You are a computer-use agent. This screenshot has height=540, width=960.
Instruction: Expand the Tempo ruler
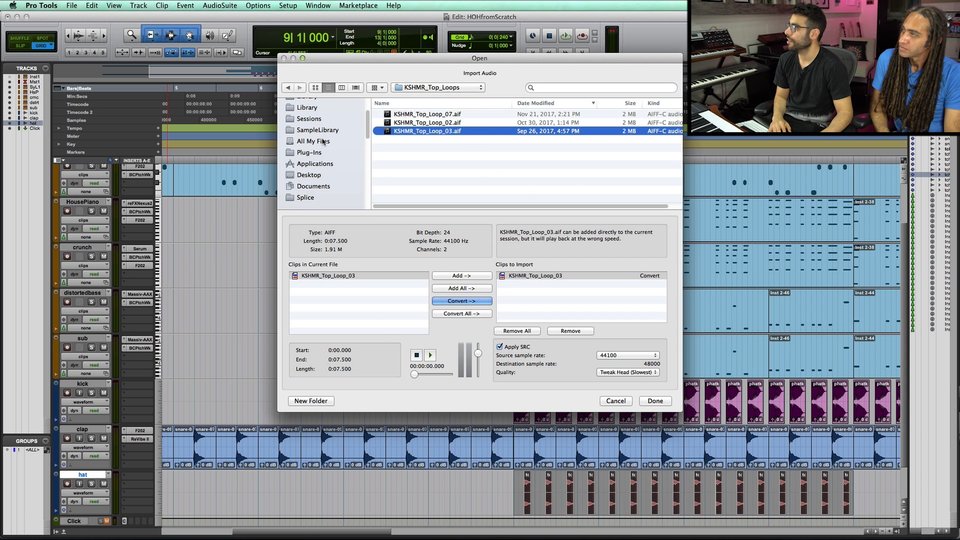(x=59, y=129)
